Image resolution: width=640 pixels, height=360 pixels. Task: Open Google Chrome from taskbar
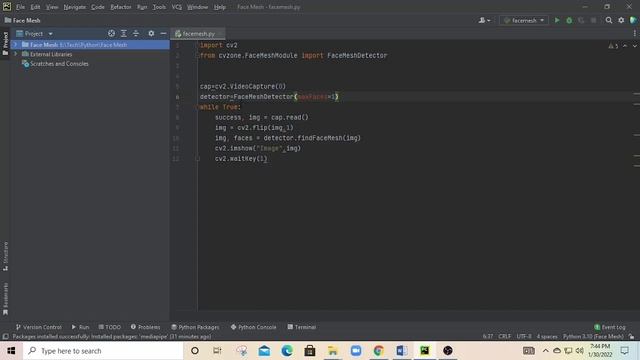click(378, 351)
